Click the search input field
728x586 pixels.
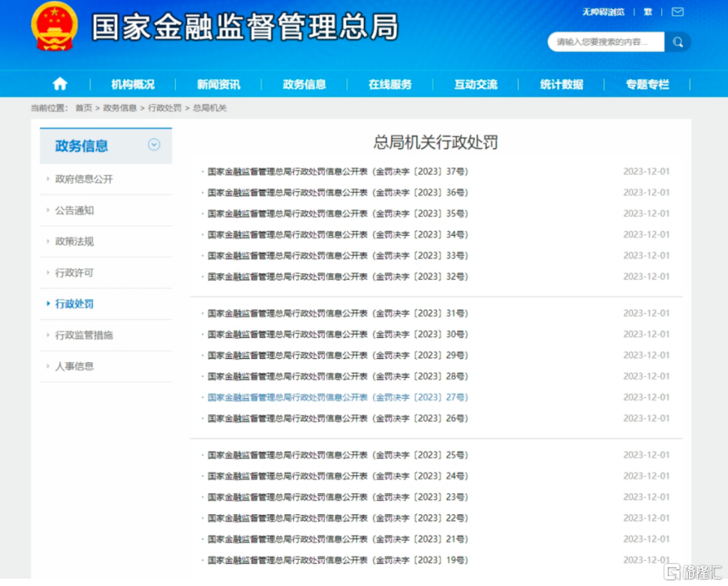(x=606, y=42)
